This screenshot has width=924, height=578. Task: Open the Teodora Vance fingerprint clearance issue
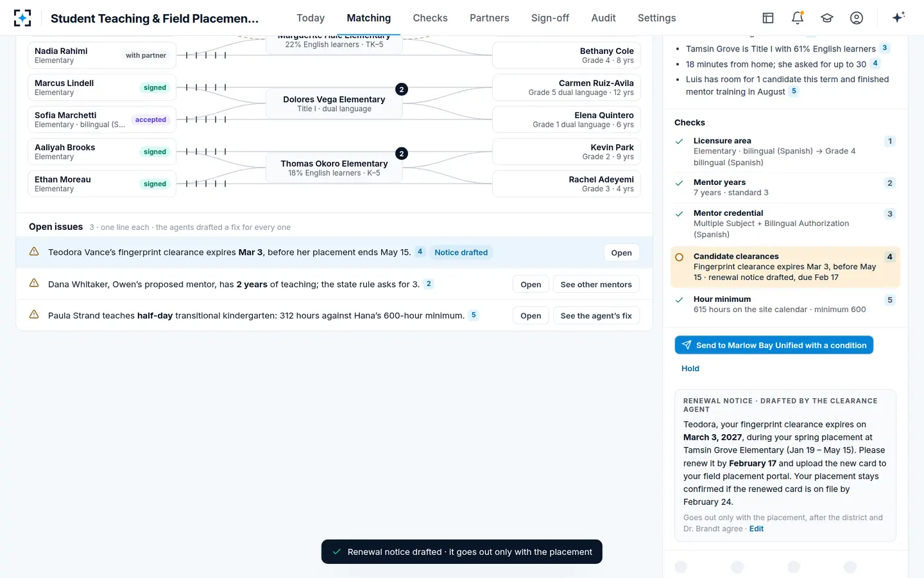(621, 252)
